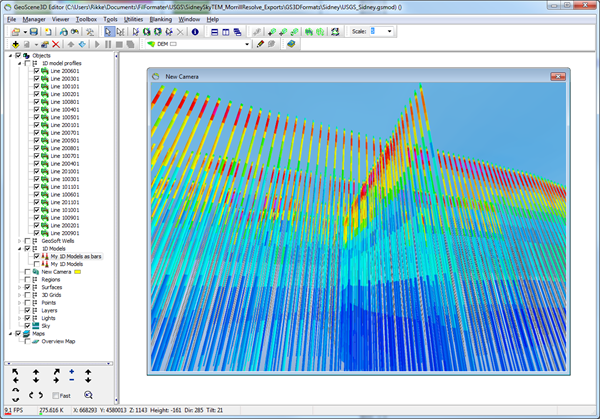This screenshot has width=600, height=419.
Task: Collapse the 1D model profiles node
Action: pos(20,63)
